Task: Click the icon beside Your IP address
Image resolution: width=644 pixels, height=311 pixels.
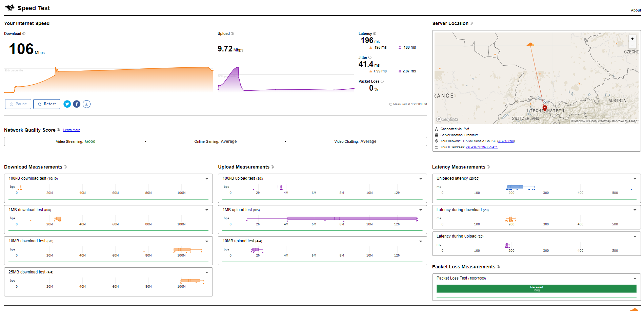Action: coord(437,147)
